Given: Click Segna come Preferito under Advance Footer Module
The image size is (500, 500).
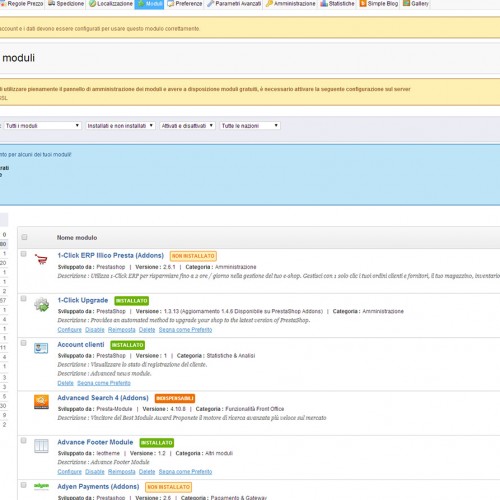Looking at the screenshot, I should point(185,472).
